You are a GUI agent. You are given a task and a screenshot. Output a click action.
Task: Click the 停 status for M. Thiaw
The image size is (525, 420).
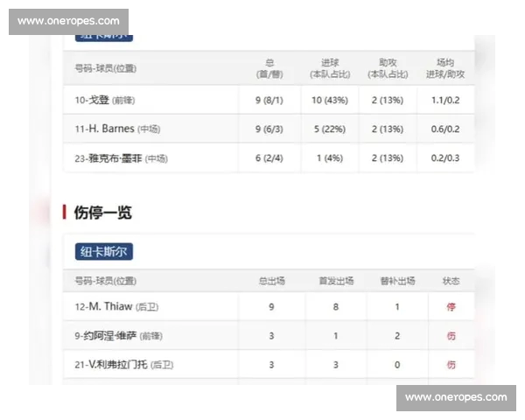pyautogui.click(x=451, y=307)
